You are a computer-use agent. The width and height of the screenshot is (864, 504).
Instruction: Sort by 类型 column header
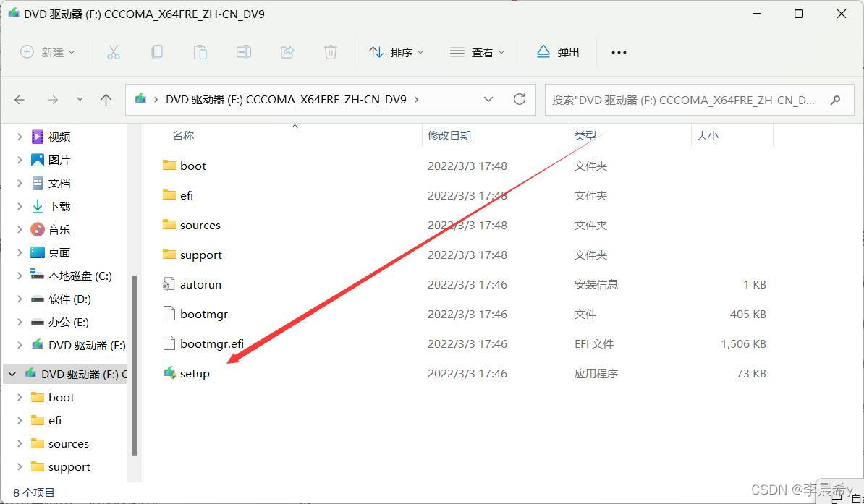[585, 135]
